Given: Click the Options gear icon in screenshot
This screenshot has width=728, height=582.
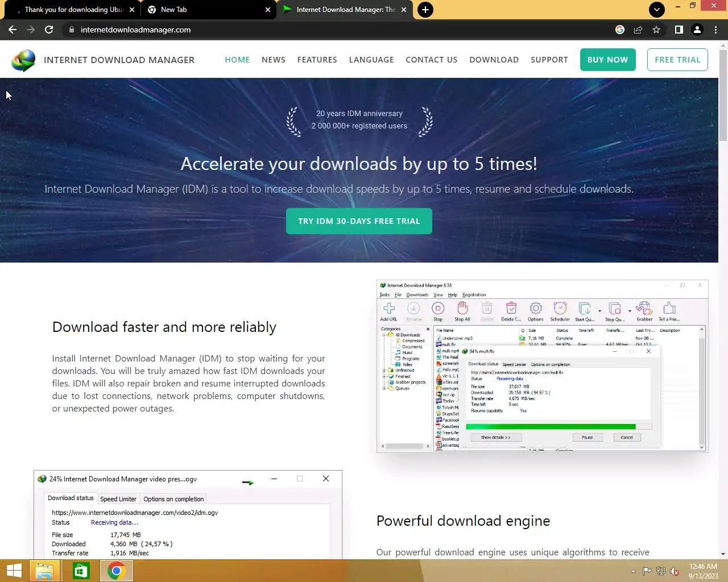Looking at the screenshot, I should pos(536,311).
